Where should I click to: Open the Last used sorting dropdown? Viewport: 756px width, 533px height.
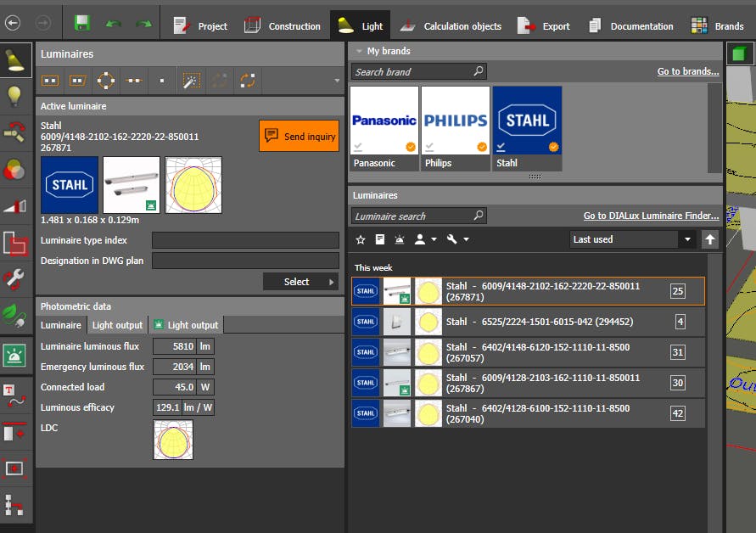coord(632,239)
